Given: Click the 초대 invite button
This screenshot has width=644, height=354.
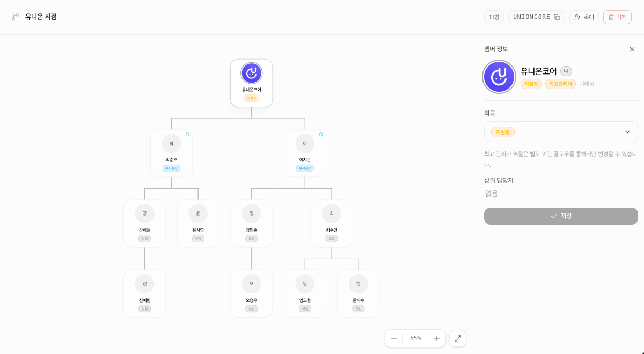Looking at the screenshot, I should [584, 17].
